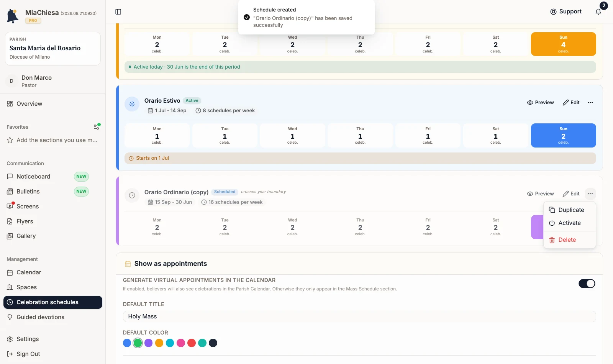Preview Orario Ordinario (copy) schedule
613x364 pixels.
pos(540,193)
